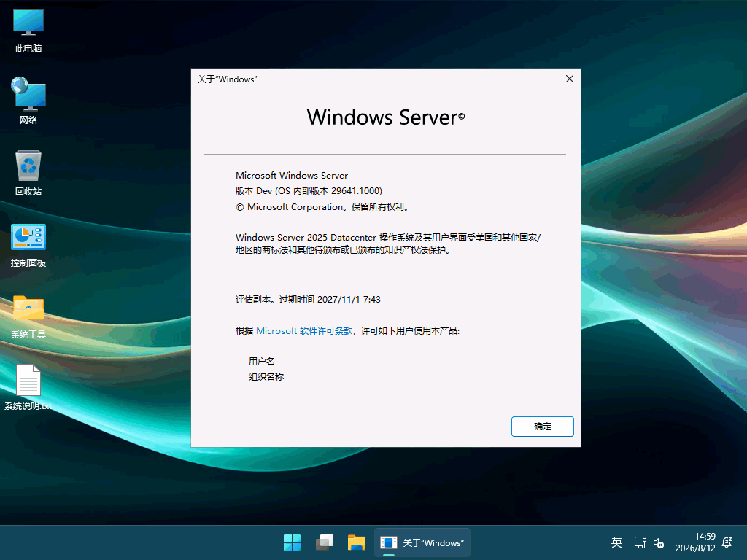Select the 系统工具 folder icon

coord(28,316)
